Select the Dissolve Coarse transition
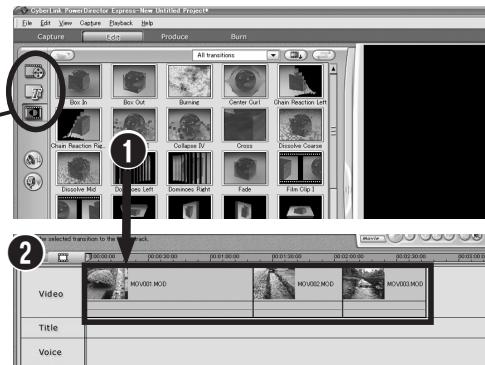The height and width of the screenshot is (365, 485). (300, 125)
